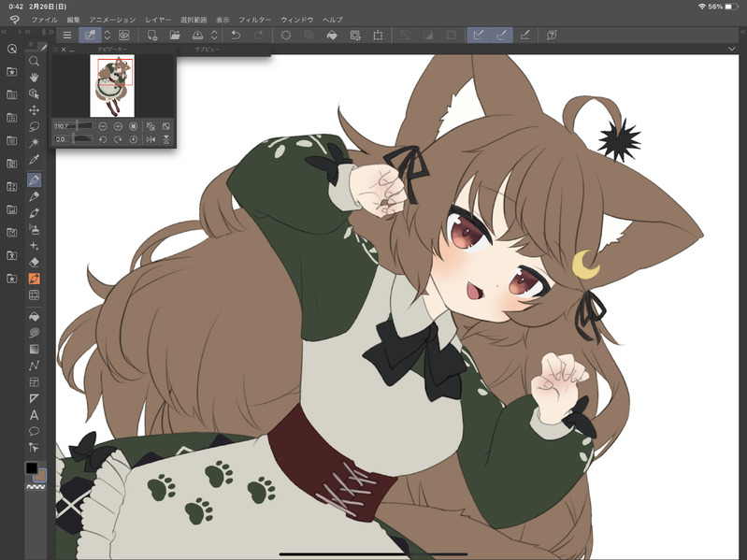The image size is (747, 560).
Task: Select the Balloon tool
Action: coord(34,431)
